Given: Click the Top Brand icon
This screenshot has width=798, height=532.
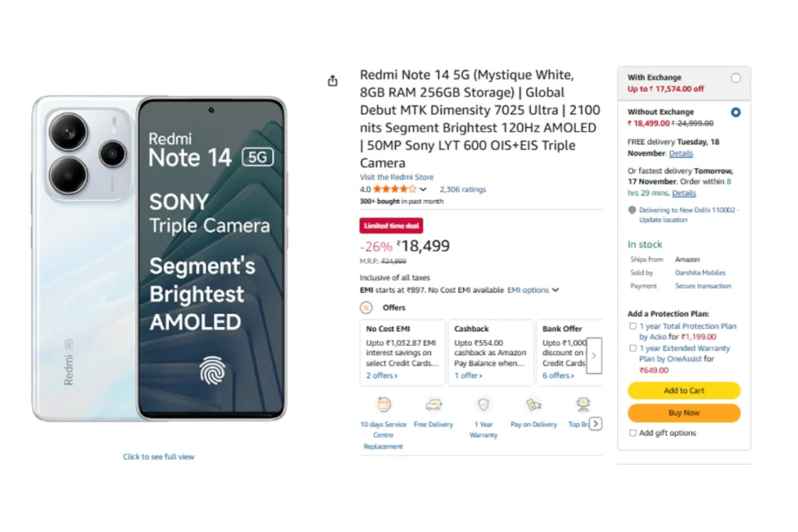Looking at the screenshot, I should (582, 405).
